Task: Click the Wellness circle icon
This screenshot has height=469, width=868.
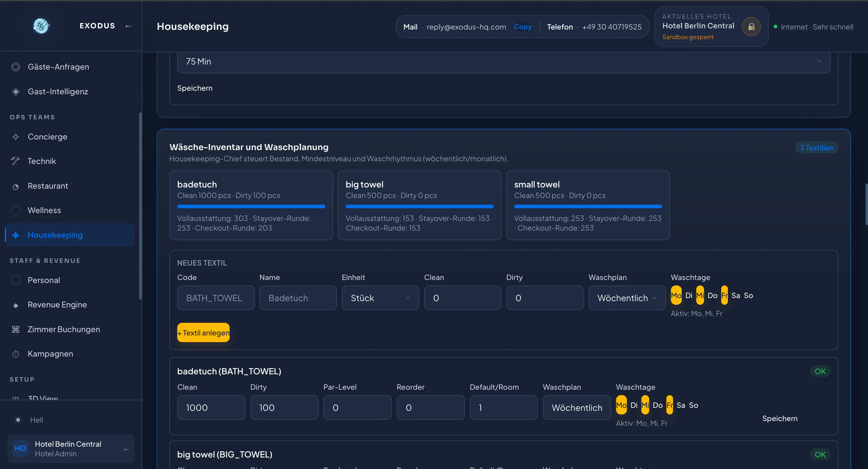Action: [x=15, y=210]
